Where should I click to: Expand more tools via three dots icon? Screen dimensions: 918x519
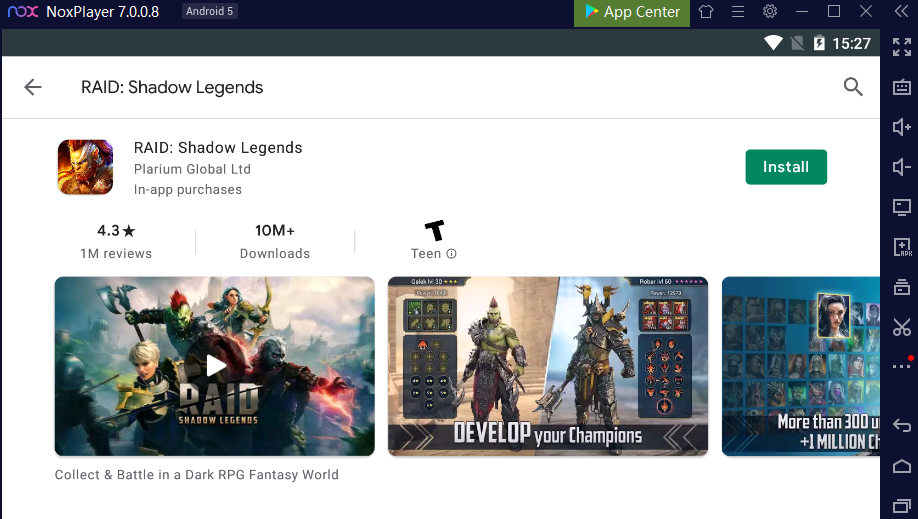[x=902, y=366]
